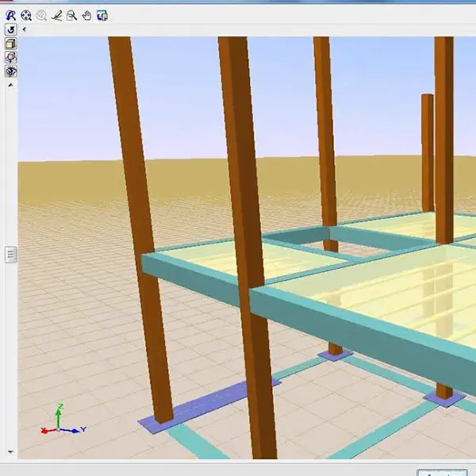
Task: Click the left vertical slider handle
Action: click(x=11, y=255)
